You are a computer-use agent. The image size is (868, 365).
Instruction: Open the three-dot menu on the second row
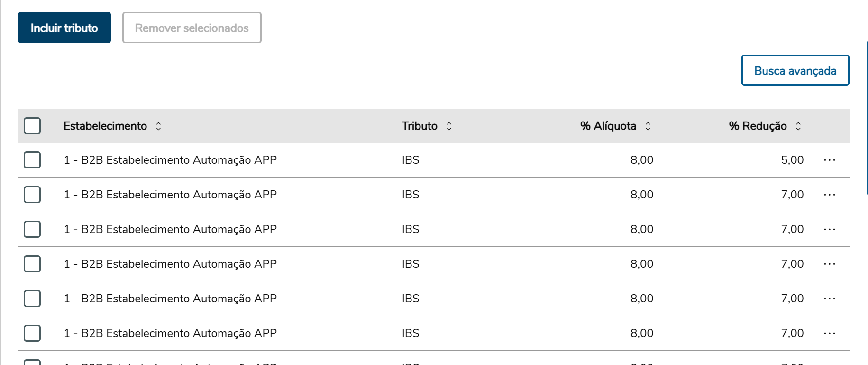[x=829, y=195]
